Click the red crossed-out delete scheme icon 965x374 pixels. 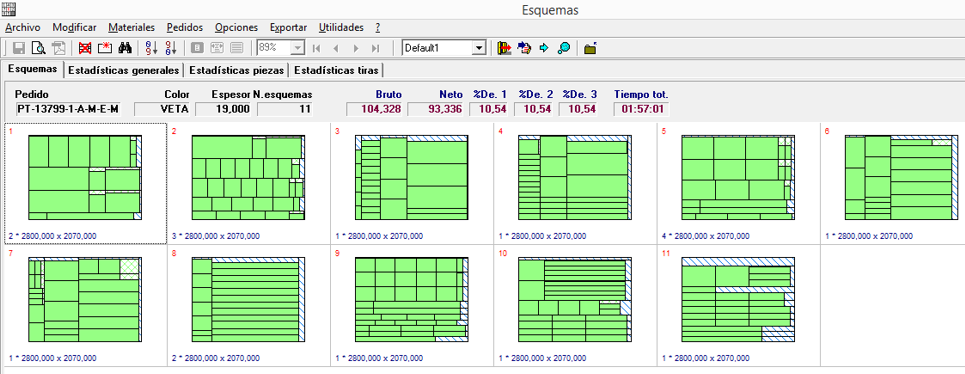[x=85, y=48]
